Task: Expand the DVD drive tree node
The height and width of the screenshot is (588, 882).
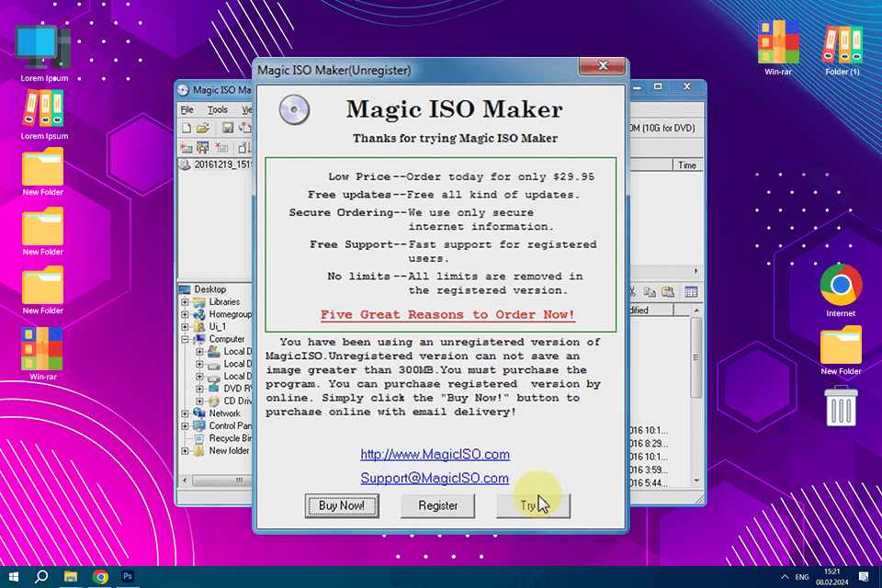Action: pos(199,389)
